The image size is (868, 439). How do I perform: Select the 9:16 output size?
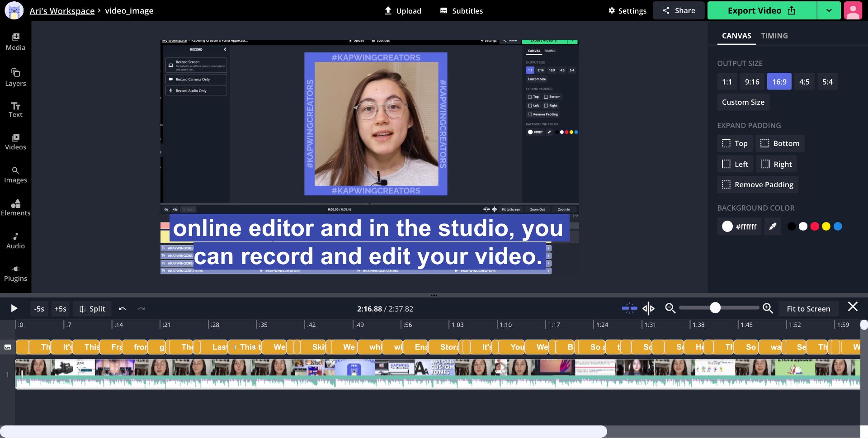752,82
